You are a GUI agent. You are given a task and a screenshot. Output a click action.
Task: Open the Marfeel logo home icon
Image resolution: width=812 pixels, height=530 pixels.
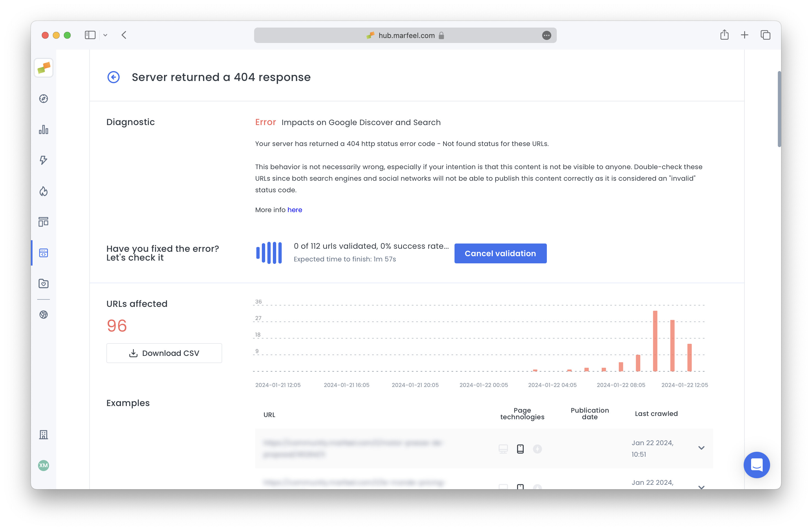(x=43, y=68)
